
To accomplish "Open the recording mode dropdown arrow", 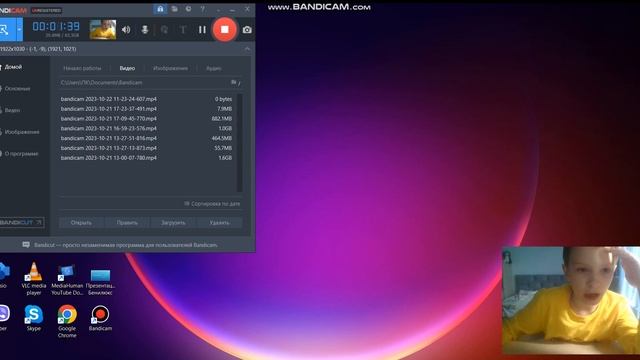I will (19, 29).
